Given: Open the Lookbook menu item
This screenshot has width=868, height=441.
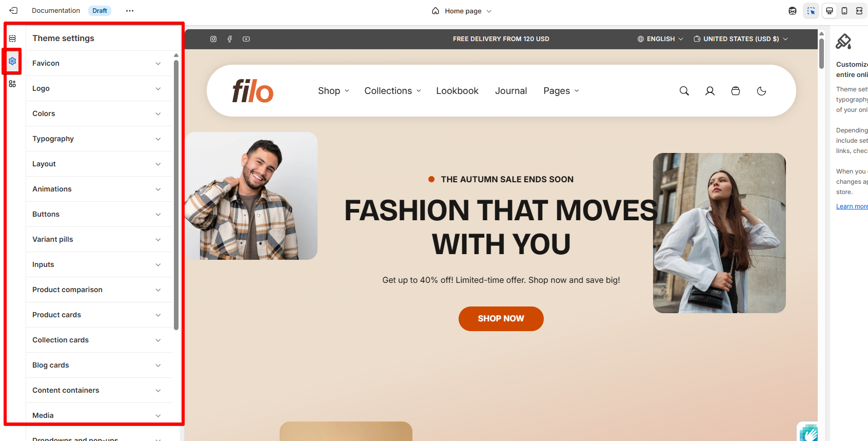Looking at the screenshot, I should pos(457,91).
